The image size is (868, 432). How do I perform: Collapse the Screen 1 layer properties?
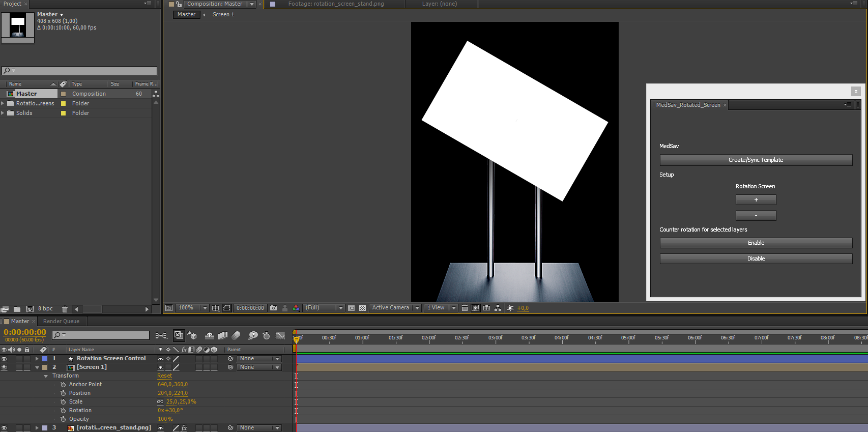click(x=37, y=367)
